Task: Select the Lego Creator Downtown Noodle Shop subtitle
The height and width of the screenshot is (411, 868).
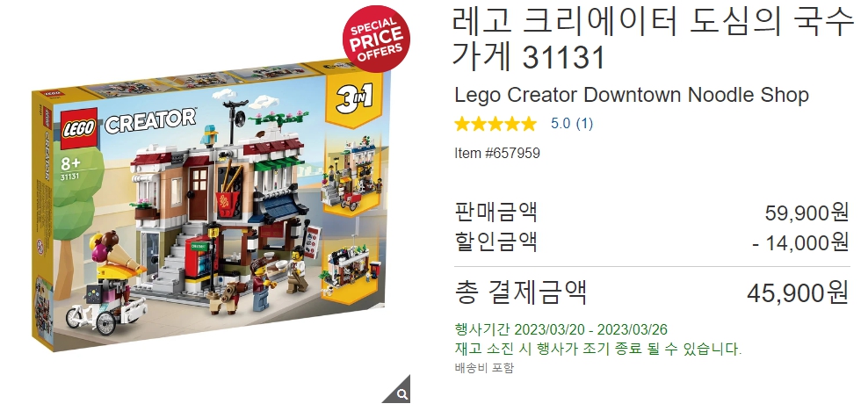Action: pyautogui.click(x=632, y=95)
